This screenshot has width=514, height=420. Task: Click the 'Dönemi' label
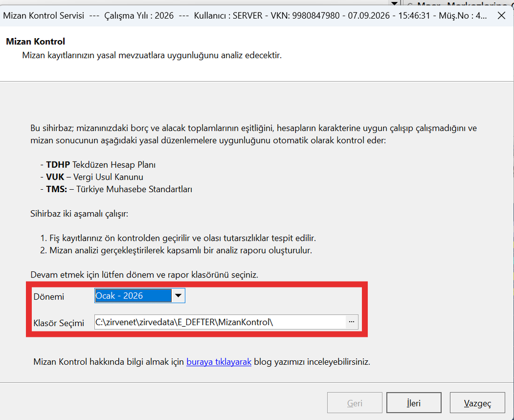pos(49,297)
